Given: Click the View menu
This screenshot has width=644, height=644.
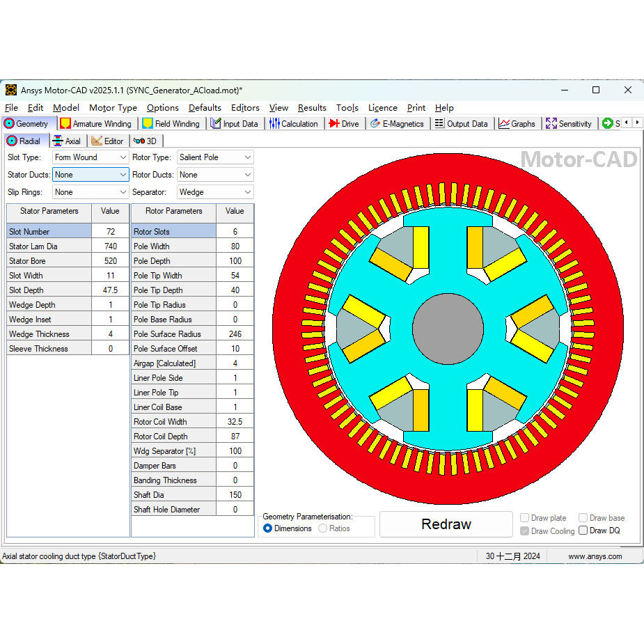Looking at the screenshot, I should point(278,108).
